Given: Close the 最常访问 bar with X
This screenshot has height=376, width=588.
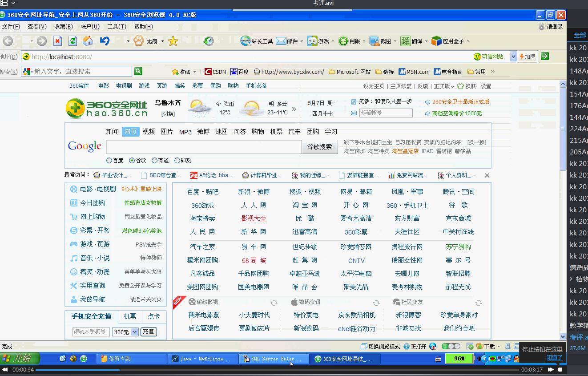Looking at the screenshot, I should point(487,175).
